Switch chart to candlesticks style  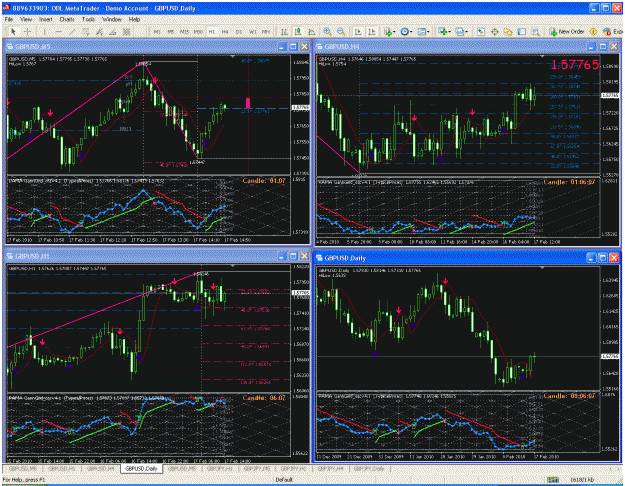click(x=298, y=31)
